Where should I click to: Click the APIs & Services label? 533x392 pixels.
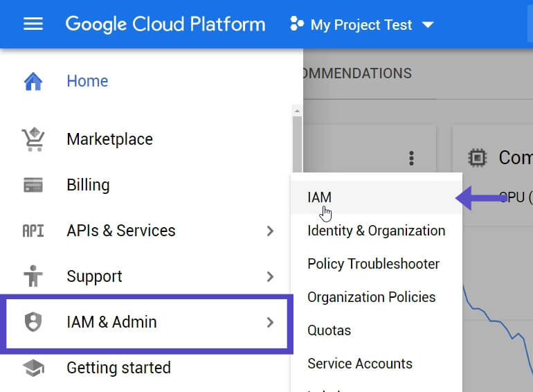click(x=121, y=231)
